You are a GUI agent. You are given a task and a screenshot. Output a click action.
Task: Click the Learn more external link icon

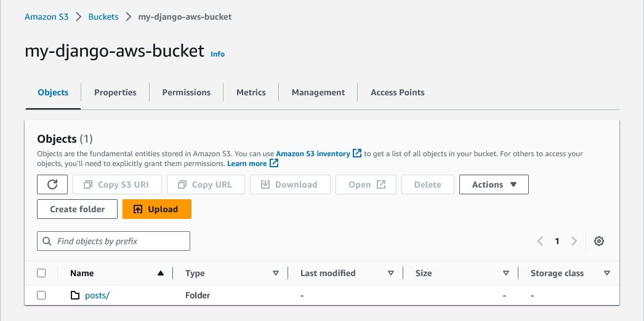274,164
